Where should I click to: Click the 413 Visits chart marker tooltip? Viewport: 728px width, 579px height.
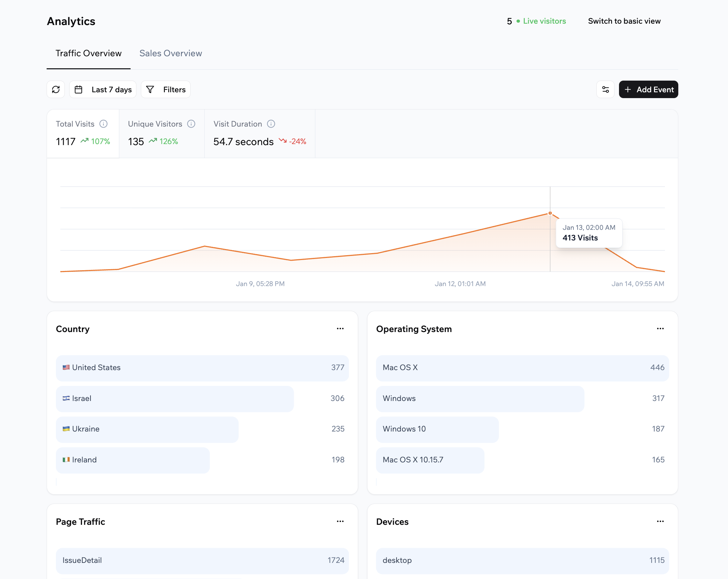pyautogui.click(x=588, y=233)
